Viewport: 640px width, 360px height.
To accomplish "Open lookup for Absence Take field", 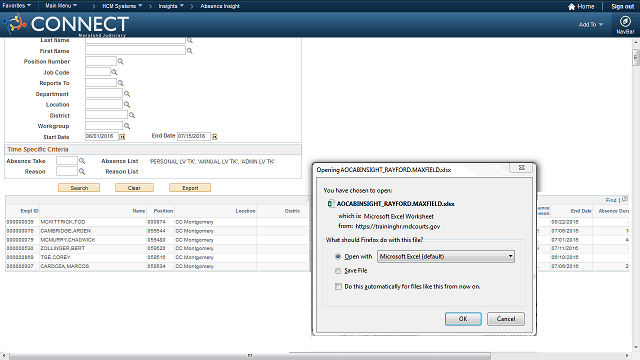I will [x=82, y=161].
